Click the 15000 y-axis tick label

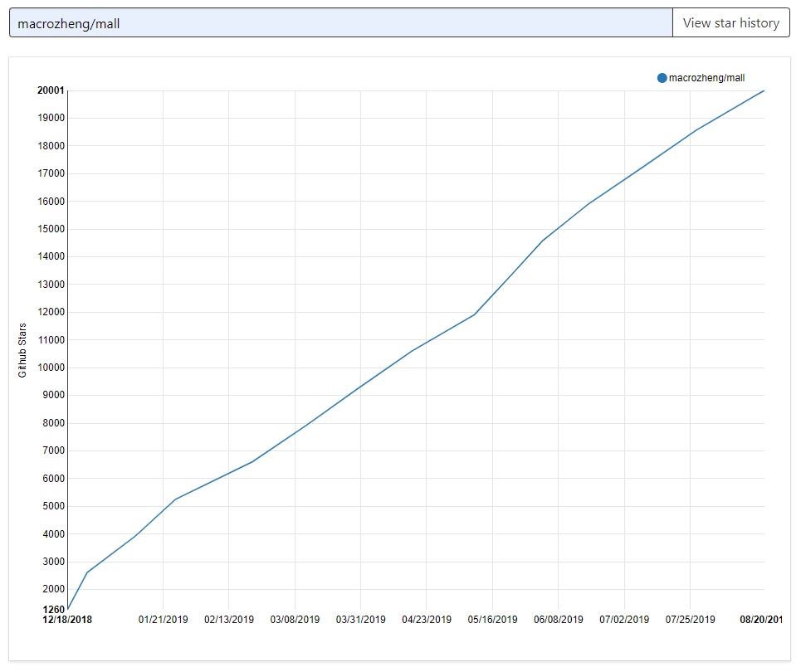50,229
